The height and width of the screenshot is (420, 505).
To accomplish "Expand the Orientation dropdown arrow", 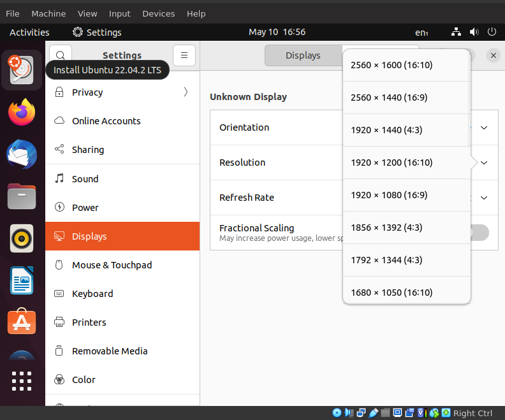I will (484, 127).
